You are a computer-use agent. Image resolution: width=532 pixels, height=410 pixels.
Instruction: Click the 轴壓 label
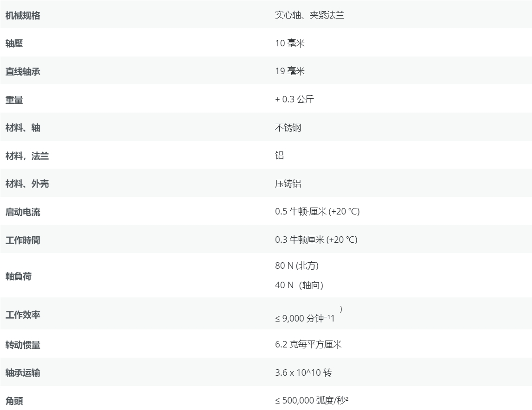click(x=14, y=44)
